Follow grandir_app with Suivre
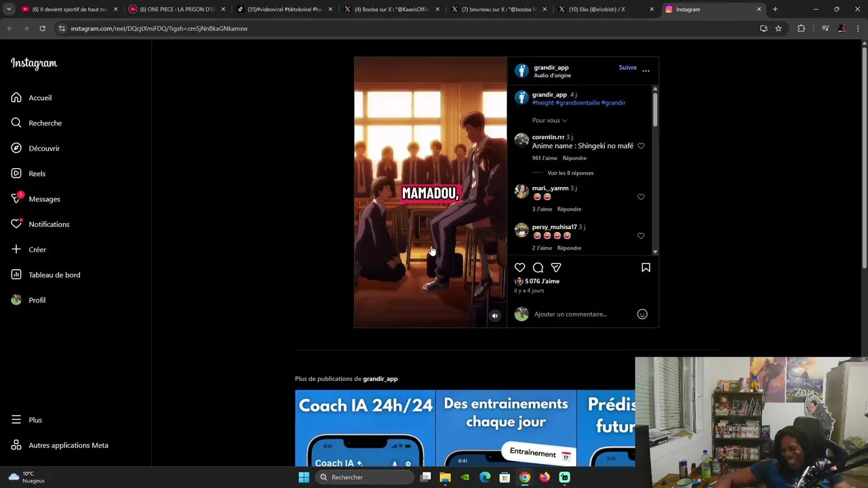The height and width of the screenshot is (488, 868). 628,68
